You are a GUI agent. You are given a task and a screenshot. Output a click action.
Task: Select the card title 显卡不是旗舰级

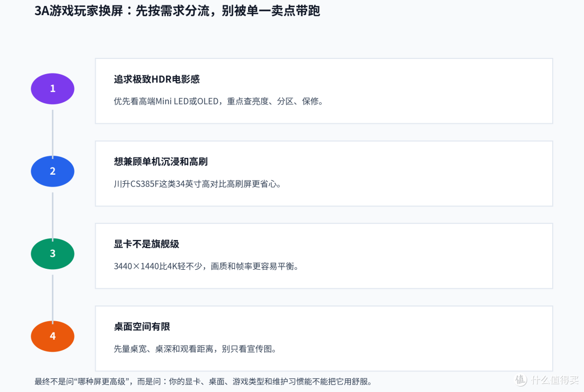147,244
